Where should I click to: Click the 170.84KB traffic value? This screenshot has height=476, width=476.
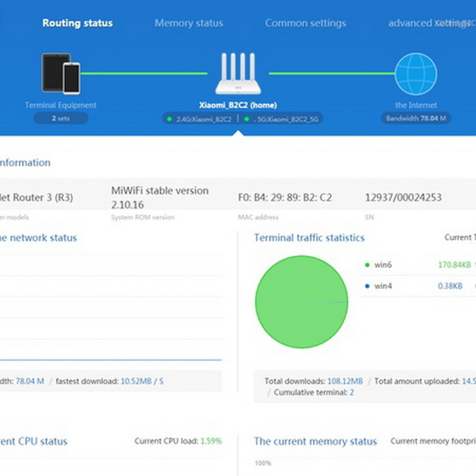(454, 265)
